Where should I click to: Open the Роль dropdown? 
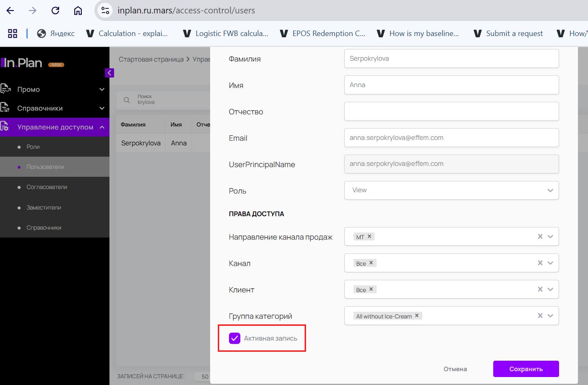coord(451,190)
